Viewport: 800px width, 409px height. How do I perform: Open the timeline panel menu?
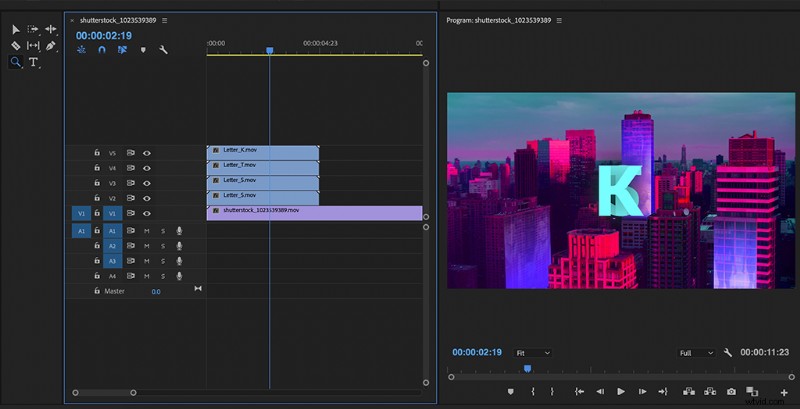tap(164, 20)
